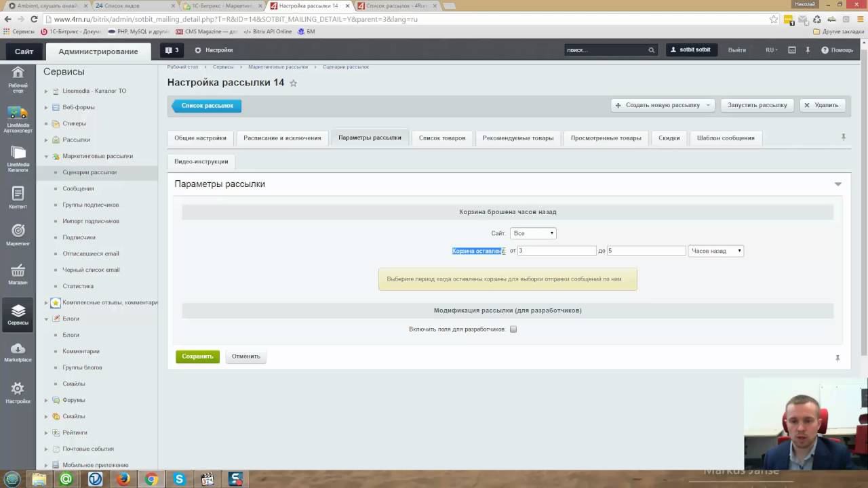Open Рабочий стол sidebar icon
The image size is (868, 488).
tap(18, 78)
